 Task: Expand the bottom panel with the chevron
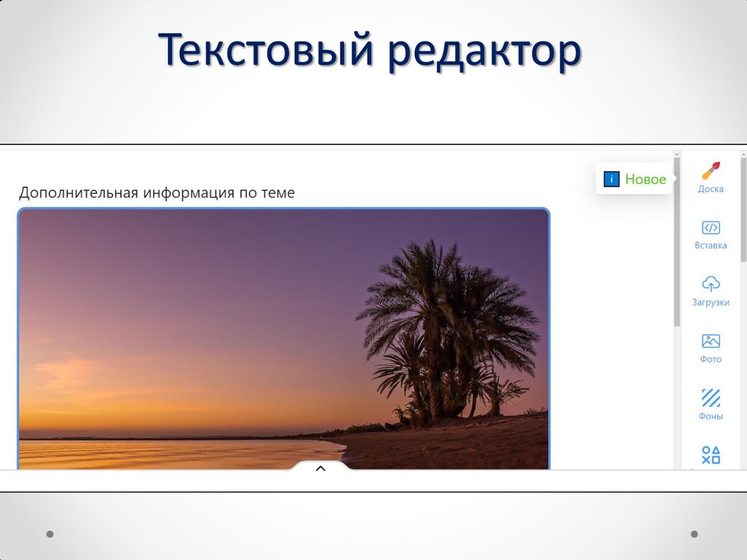point(321,469)
